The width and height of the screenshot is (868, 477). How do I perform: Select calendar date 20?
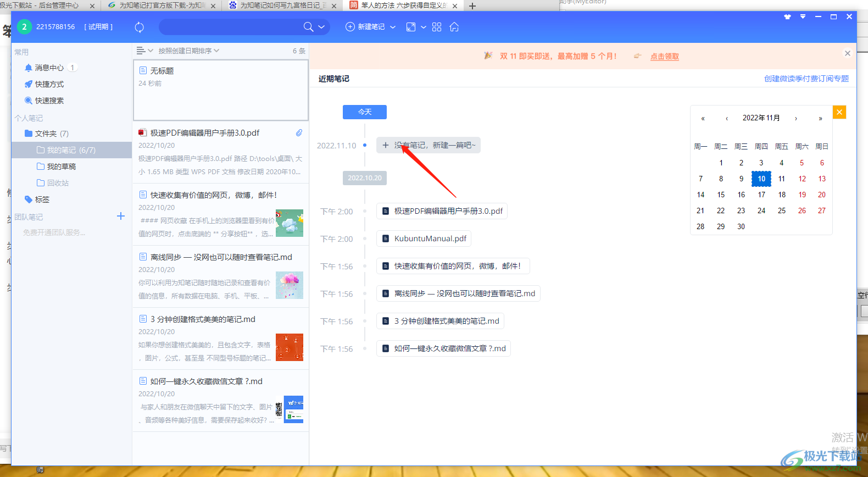pyautogui.click(x=822, y=195)
